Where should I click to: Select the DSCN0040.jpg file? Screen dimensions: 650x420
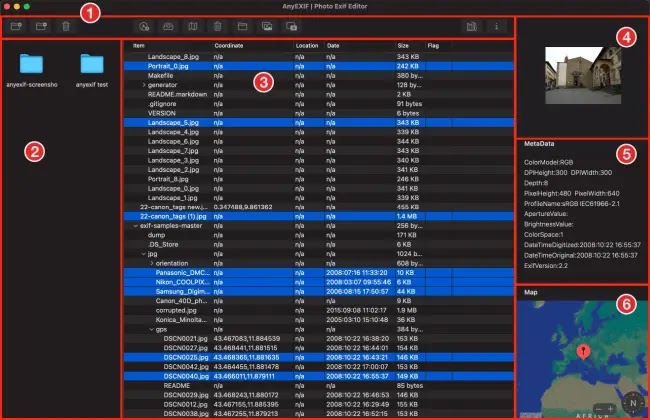(x=318, y=376)
